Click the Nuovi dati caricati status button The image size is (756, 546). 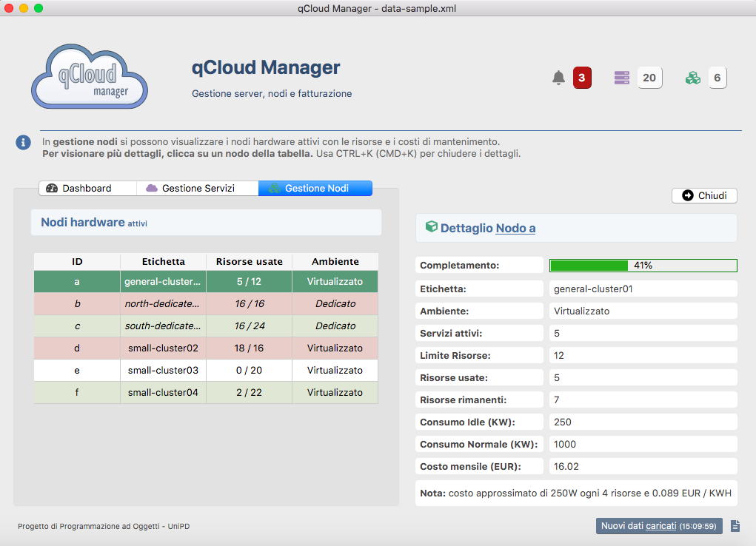pyautogui.click(x=658, y=526)
